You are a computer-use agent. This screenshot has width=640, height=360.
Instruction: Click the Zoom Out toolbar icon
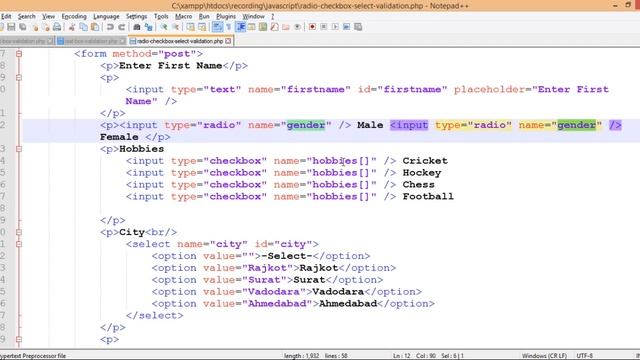coord(175,27)
